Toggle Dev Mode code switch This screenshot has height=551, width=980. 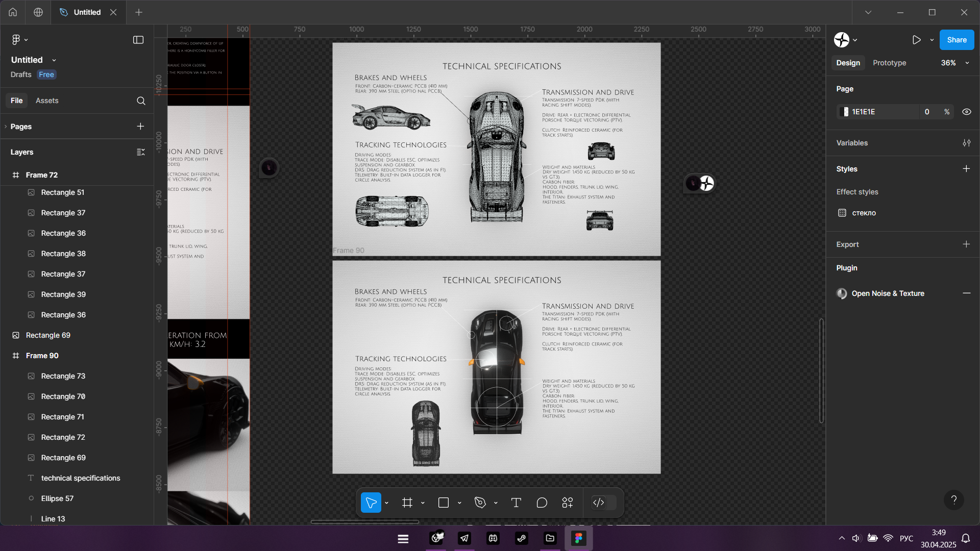coord(603,503)
